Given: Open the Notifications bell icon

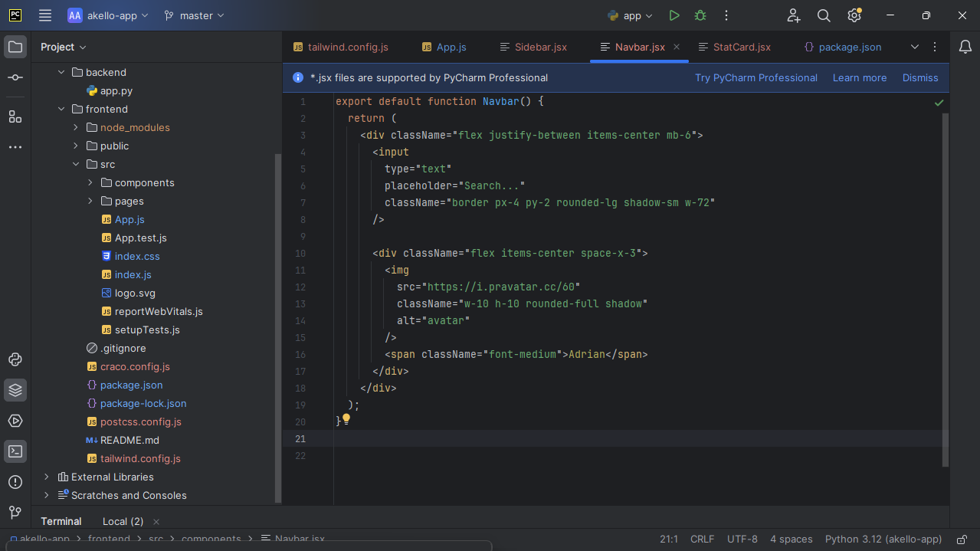Looking at the screenshot, I should click(x=965, y=47).
